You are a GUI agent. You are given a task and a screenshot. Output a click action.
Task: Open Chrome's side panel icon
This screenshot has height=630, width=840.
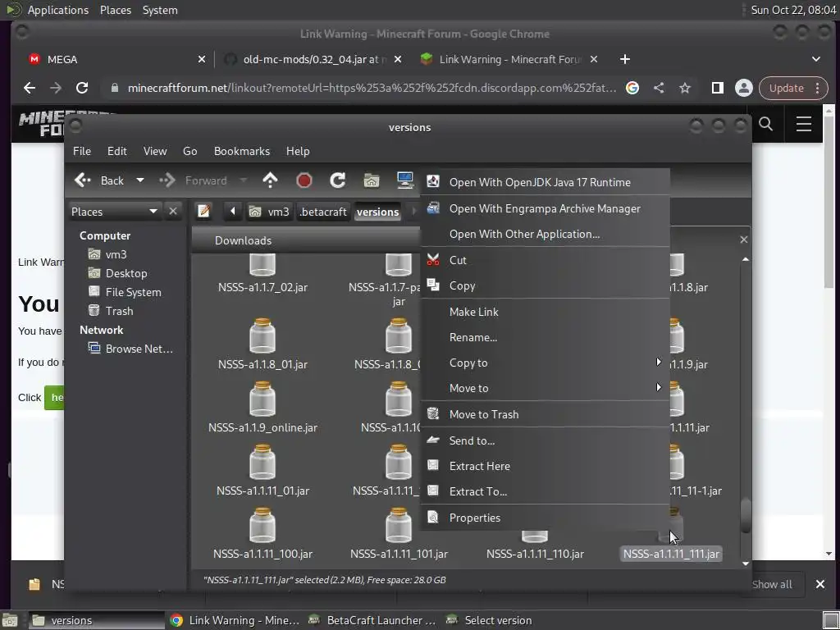pyautogui.click(x=717, y=88)
